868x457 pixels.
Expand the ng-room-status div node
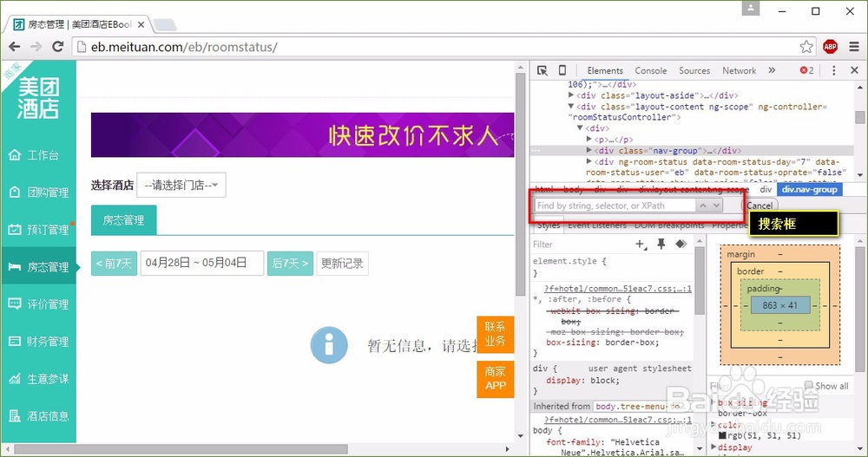tap(589, 161)
